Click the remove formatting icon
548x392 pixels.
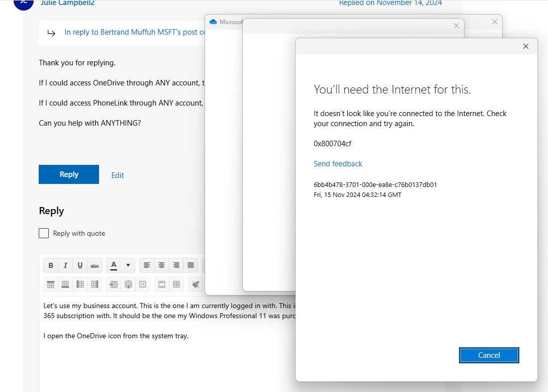pyautogui.click(x=196, y=284)
